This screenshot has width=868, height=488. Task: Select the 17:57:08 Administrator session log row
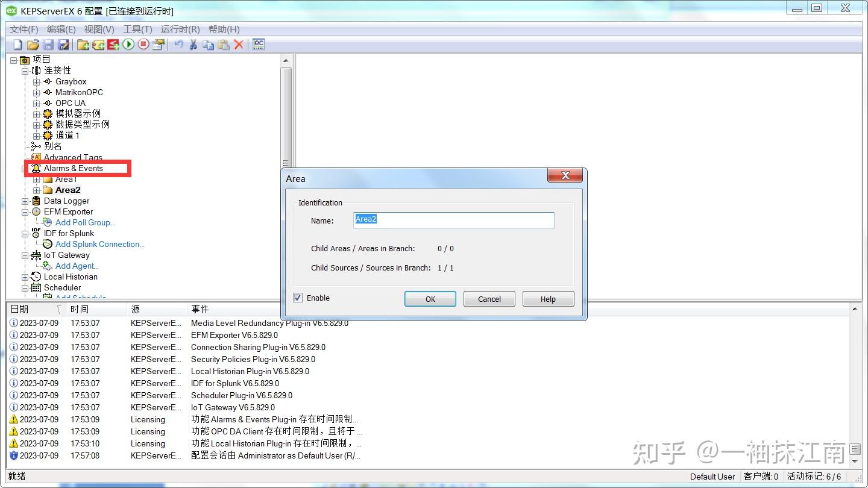(x=429, y=455)
